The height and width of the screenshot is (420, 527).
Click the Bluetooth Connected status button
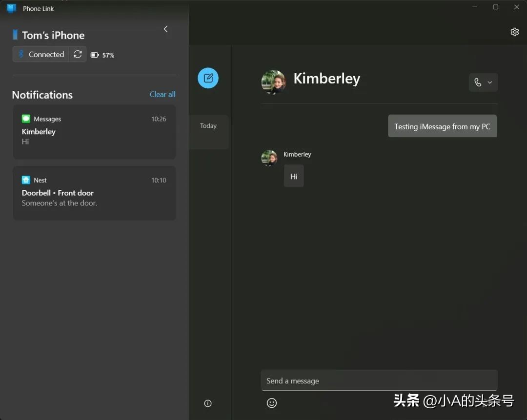pyautogui.click(x=41, y=55)
